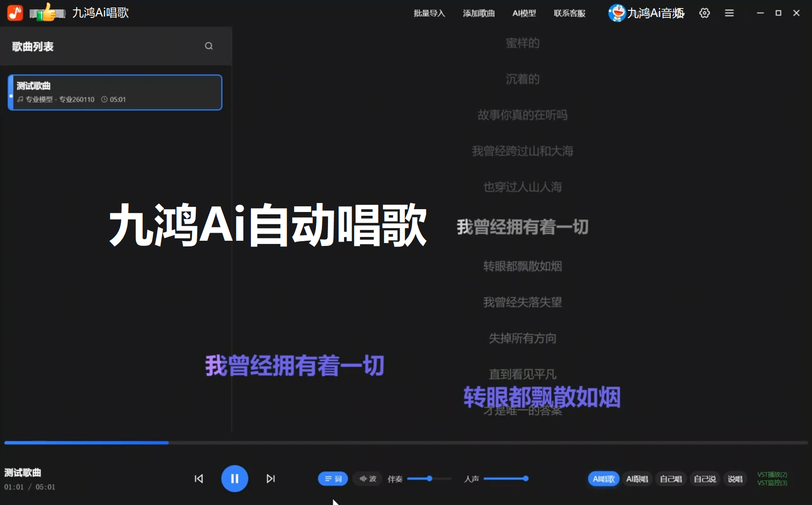Minimize the application window
The image size is (812, 505).
coord(760,13)
